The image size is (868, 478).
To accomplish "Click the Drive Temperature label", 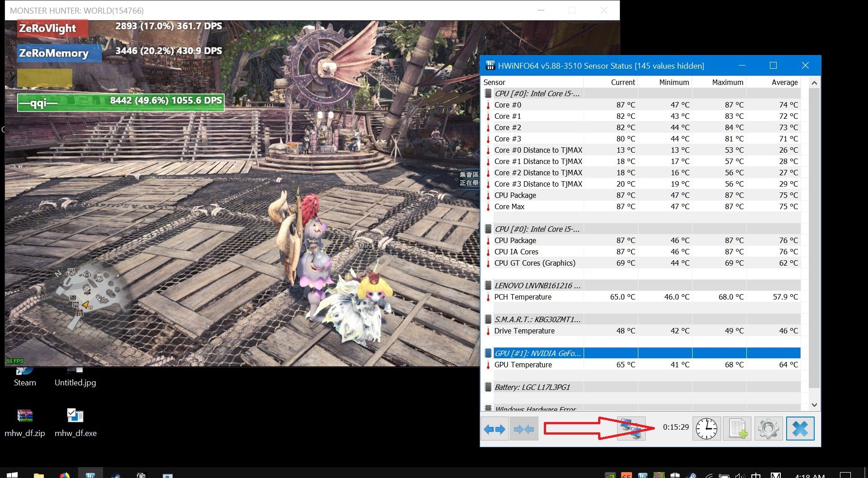I will (x=524, y=331).
